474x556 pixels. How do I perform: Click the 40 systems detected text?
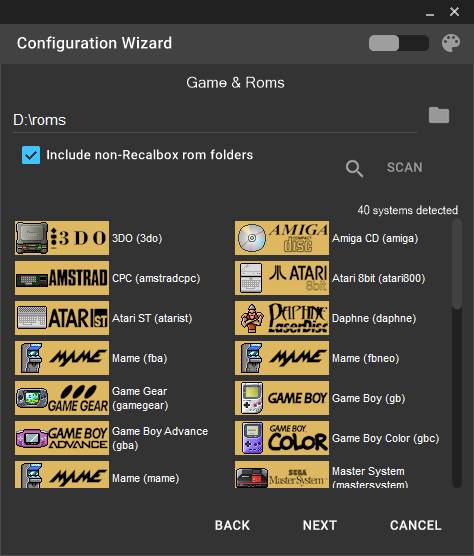pyautogui.click(x=408, y=210)
